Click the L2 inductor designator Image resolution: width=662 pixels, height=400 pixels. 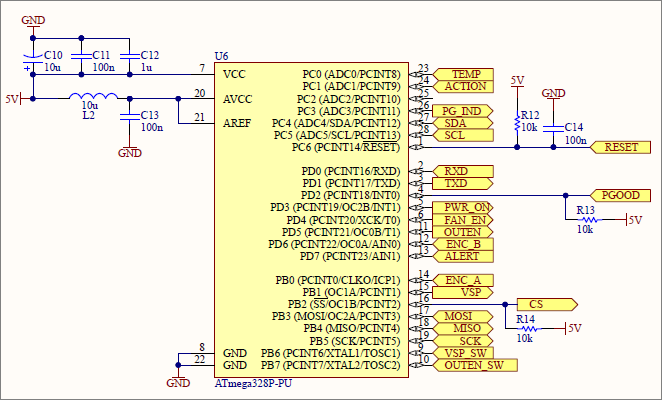click(88, 115)
